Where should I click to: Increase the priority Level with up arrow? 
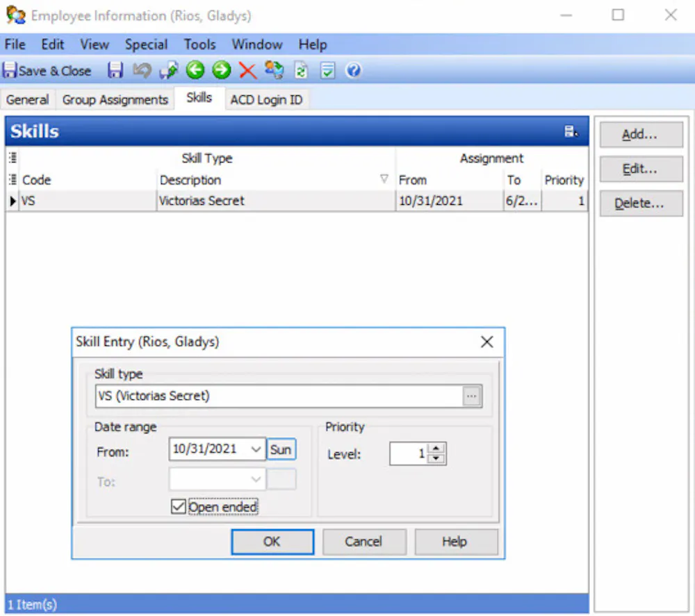click(436, 448)
